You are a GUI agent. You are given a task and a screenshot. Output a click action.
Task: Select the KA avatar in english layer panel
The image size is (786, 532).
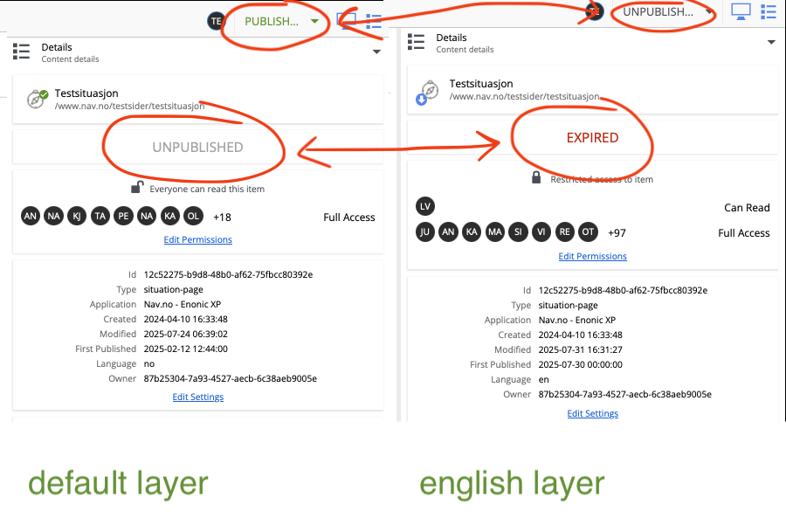tap(472, 231)
